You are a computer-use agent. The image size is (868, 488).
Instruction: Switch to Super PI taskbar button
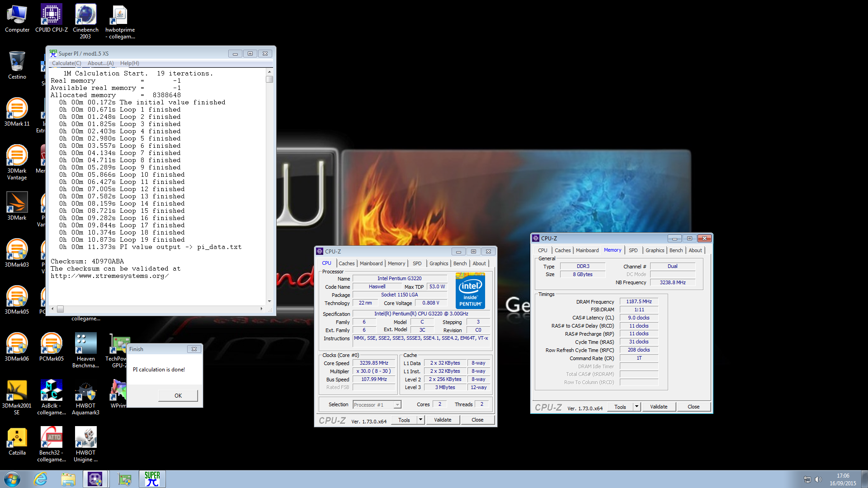(x=152, y=479)
